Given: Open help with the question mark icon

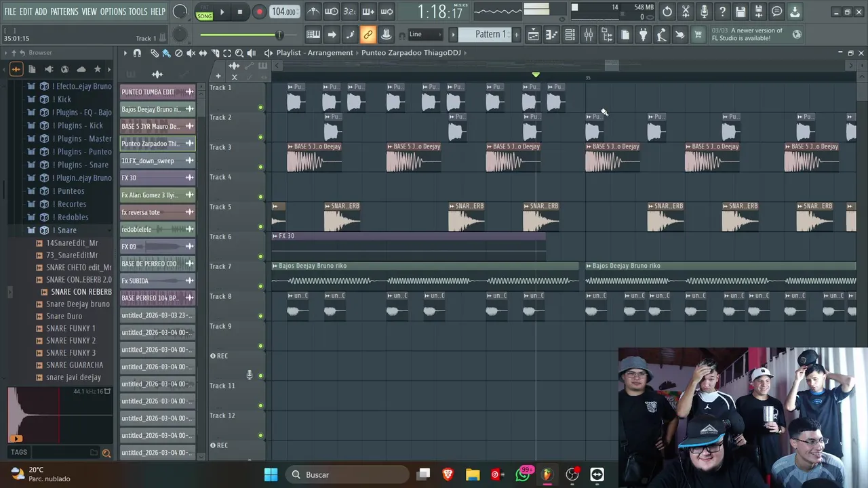Looking at the screenshot, I should (722, 12).
